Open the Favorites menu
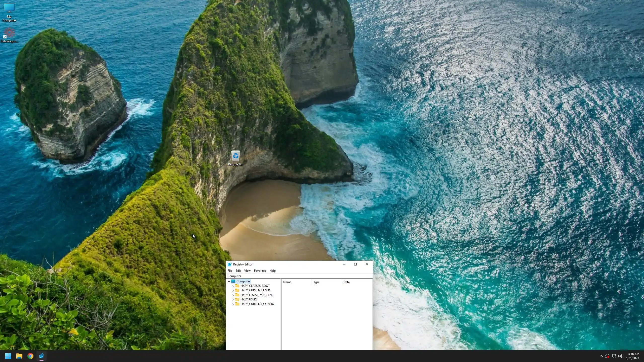Screen dimensions: 644x362 point(260,271)
